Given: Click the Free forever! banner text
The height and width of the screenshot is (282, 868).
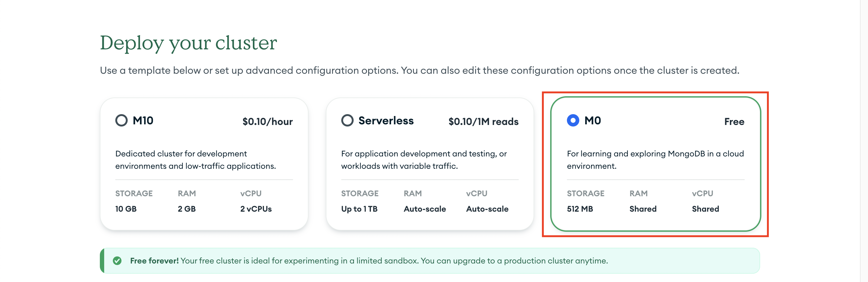Looking at the screenshot, I should coord(154,260).
